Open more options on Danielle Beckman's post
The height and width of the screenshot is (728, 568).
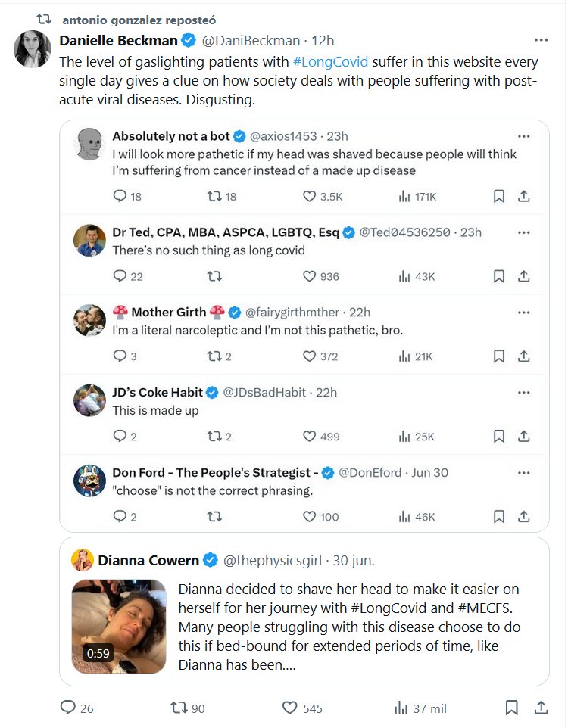tap(541, 40)
